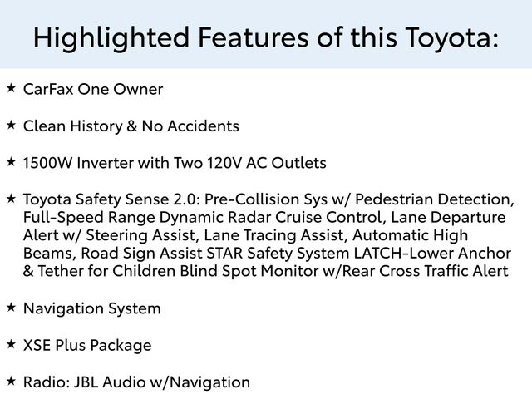Screen dimensions: 532x399
Task: Click the star next to Navigation System
Action: point(11,308)
